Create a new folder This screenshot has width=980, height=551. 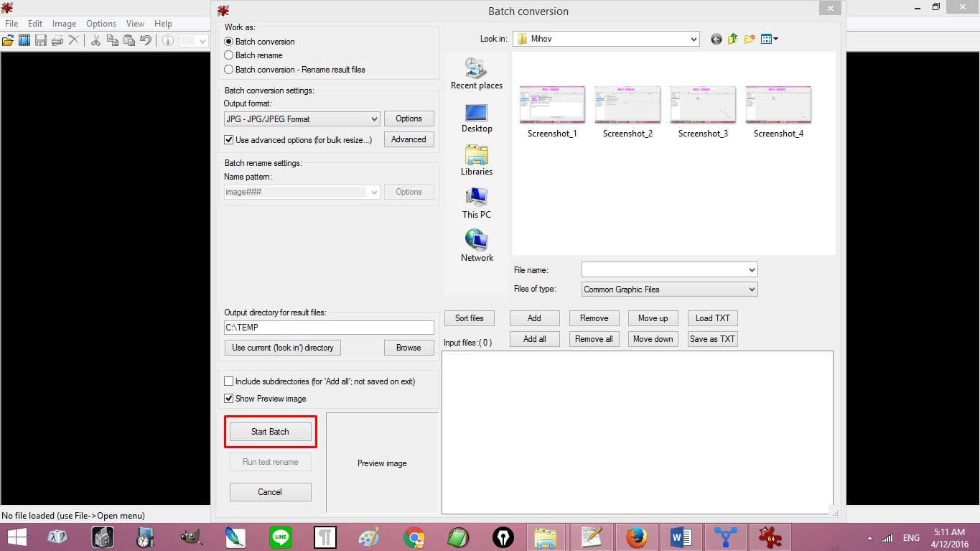click(750, 40)
